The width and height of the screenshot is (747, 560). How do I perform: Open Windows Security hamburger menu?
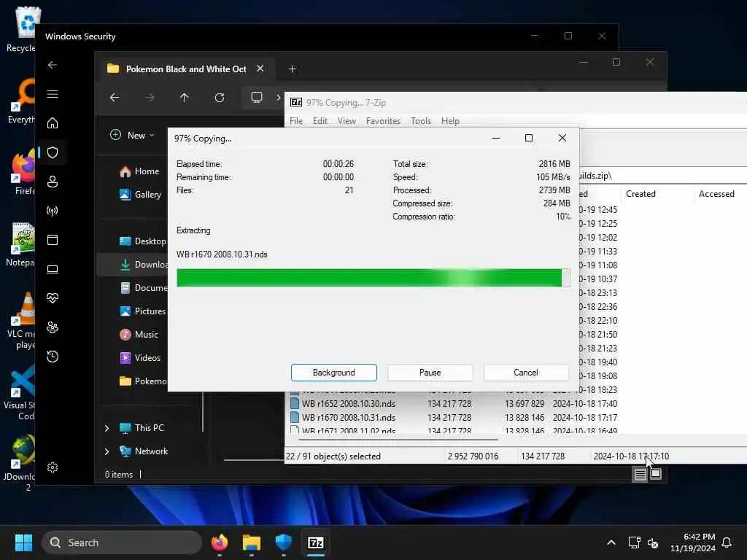(x=53, y=94)
